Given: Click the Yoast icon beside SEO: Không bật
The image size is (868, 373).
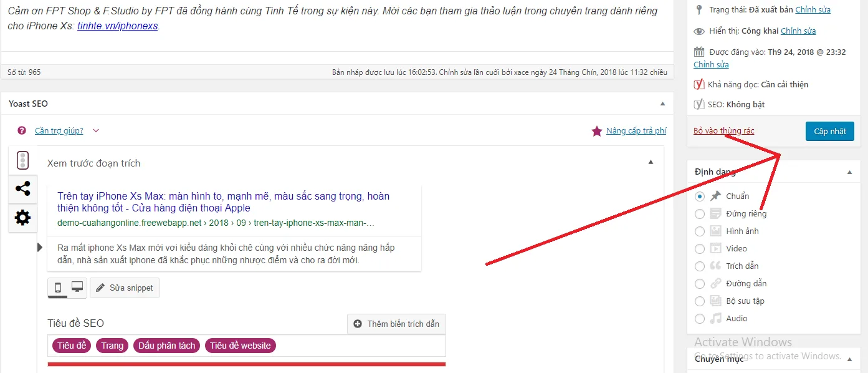Looking at the screenshot, I should pyautogui.click(x=699, y=104).
